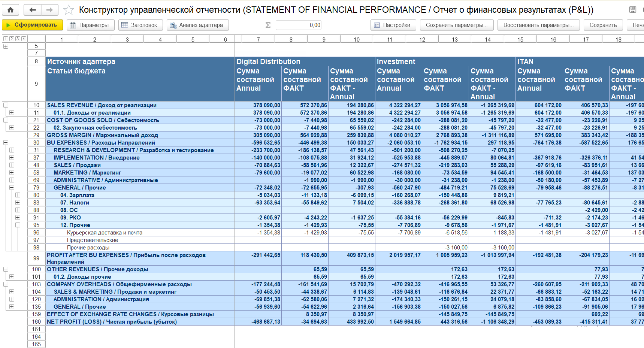This screenshot has height=348, width=644.
Task: Expand 01.2. Доходы прочие row 101
Action: (12, 277)
